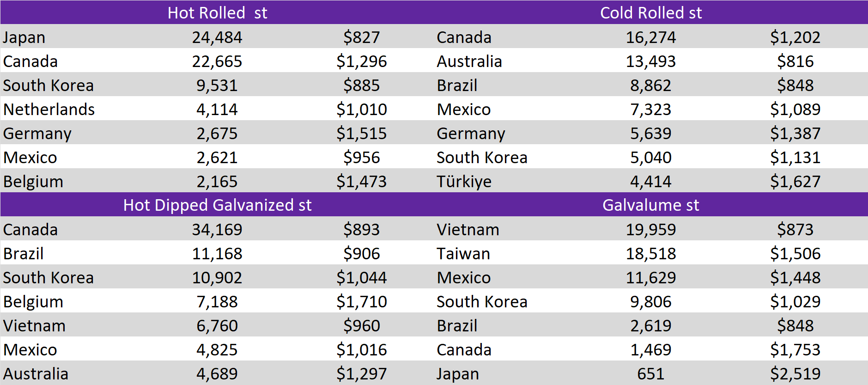Click the Japan cell under Hot Rolled
The image size is (868, 385).
[24, 37]
